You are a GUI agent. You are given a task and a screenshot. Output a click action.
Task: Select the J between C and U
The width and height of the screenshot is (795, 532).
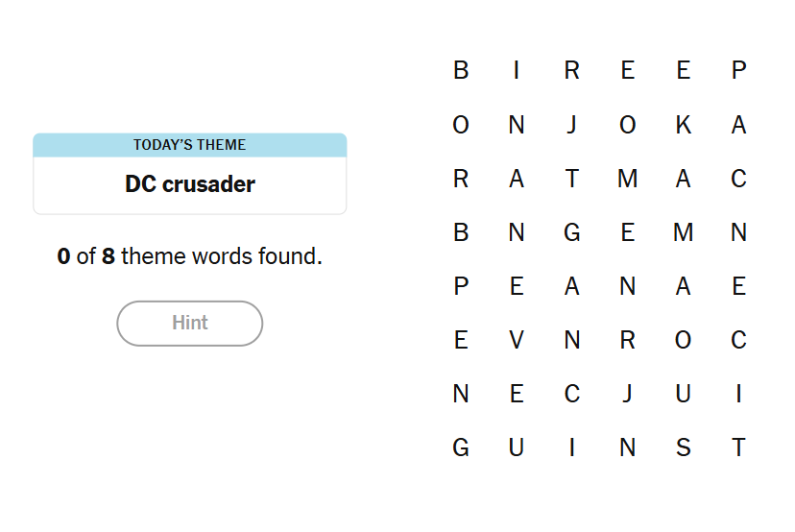coord(628,394)
